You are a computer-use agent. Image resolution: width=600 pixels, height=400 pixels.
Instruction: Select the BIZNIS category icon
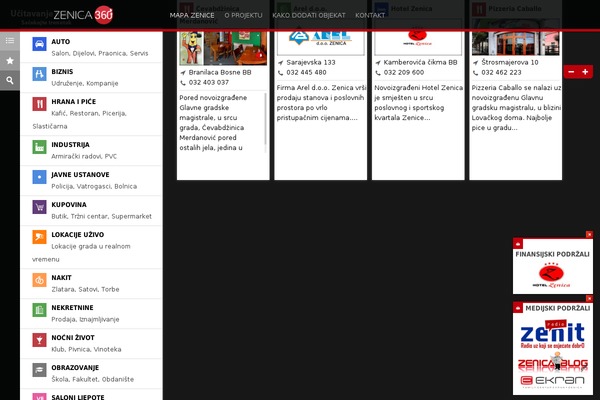click(39, 74)
